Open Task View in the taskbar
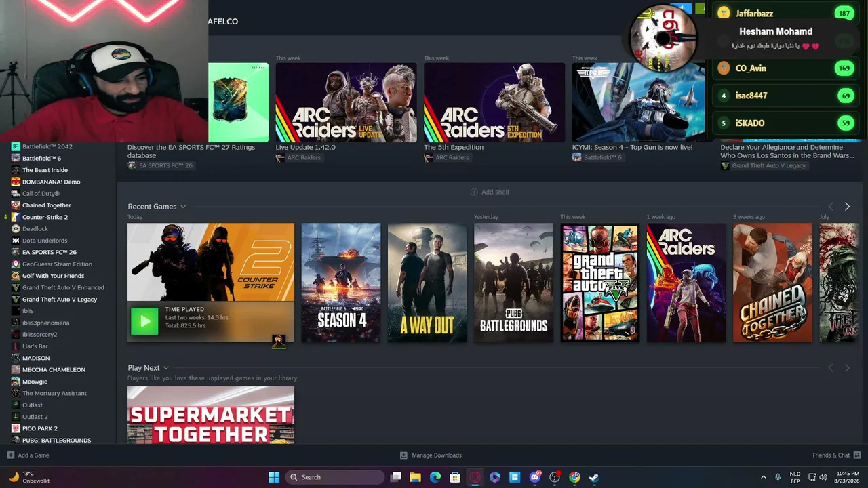Image resolution: width=868 pixels, height=488 pixels. (x=396, y=477)
